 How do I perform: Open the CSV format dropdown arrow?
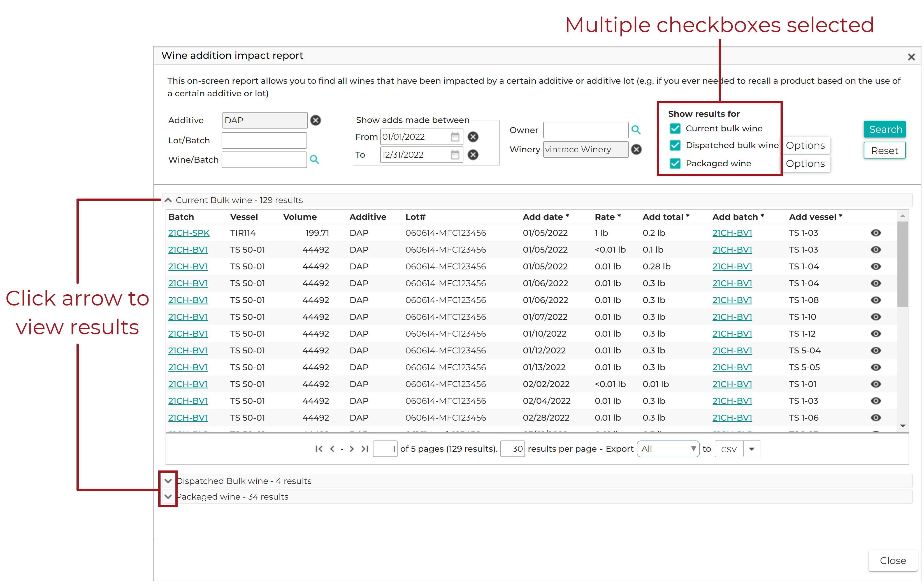(751, 449)
